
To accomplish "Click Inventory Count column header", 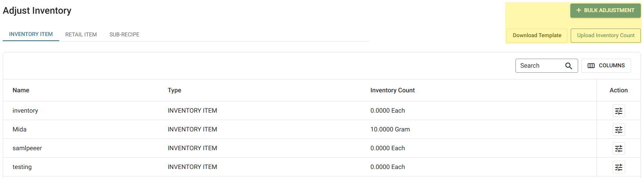I will pos(392,90).
